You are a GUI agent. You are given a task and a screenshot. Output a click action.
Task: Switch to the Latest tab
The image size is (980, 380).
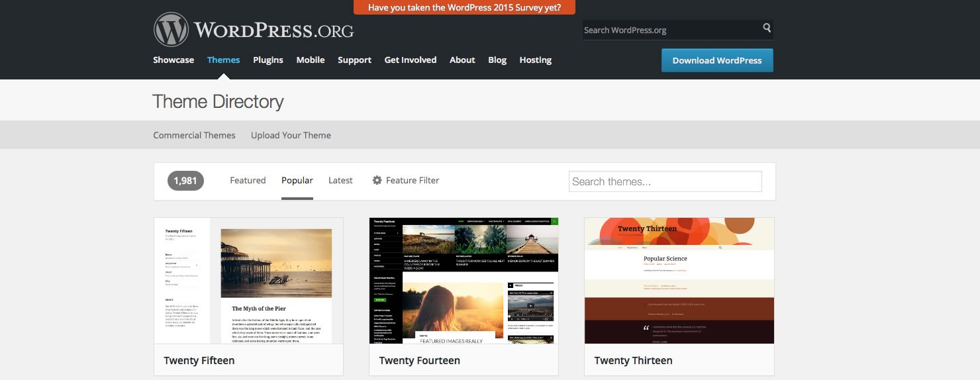340,180
